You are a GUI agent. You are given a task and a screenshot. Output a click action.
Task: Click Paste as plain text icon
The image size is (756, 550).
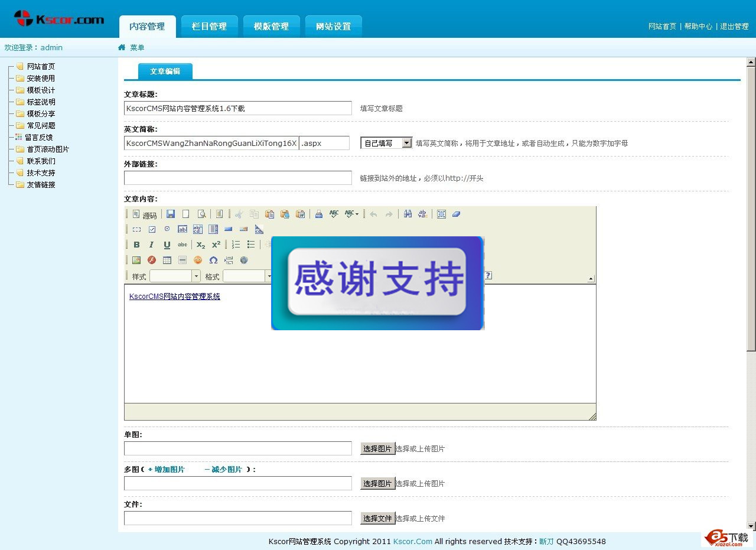tap(285, 214)
